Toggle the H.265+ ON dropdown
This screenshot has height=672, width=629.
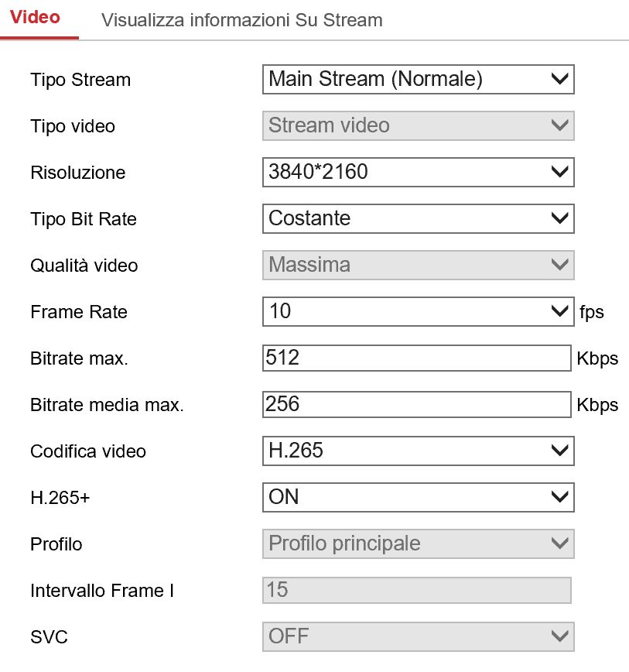point(418,497)
